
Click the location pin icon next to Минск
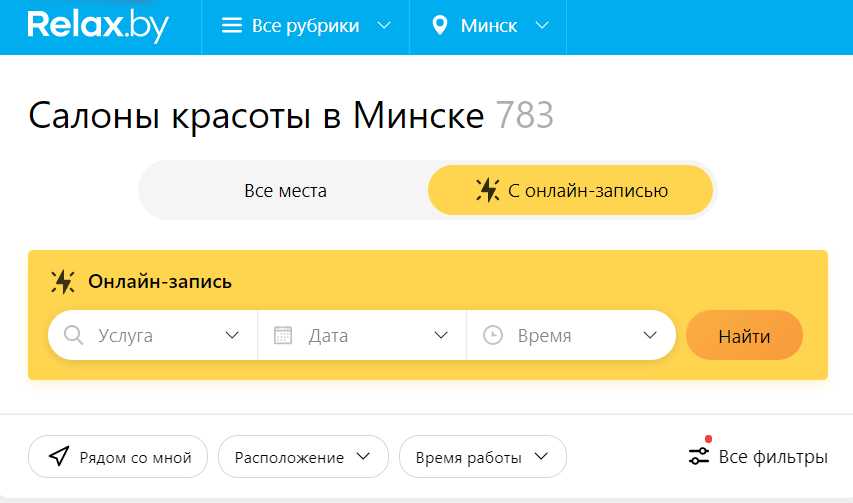(440, 26)
